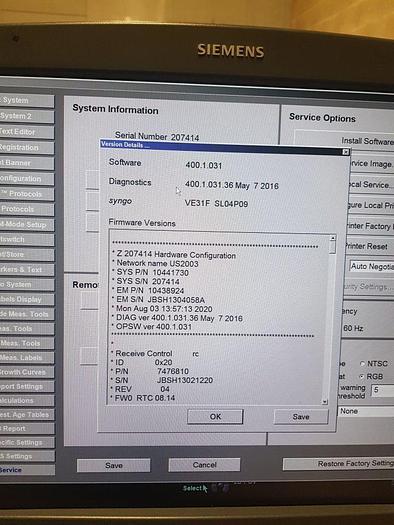The width and height of the screenshot is (394, 525).
Task: Click 'Serial Number 207414' text
Action: coord(157,136)
